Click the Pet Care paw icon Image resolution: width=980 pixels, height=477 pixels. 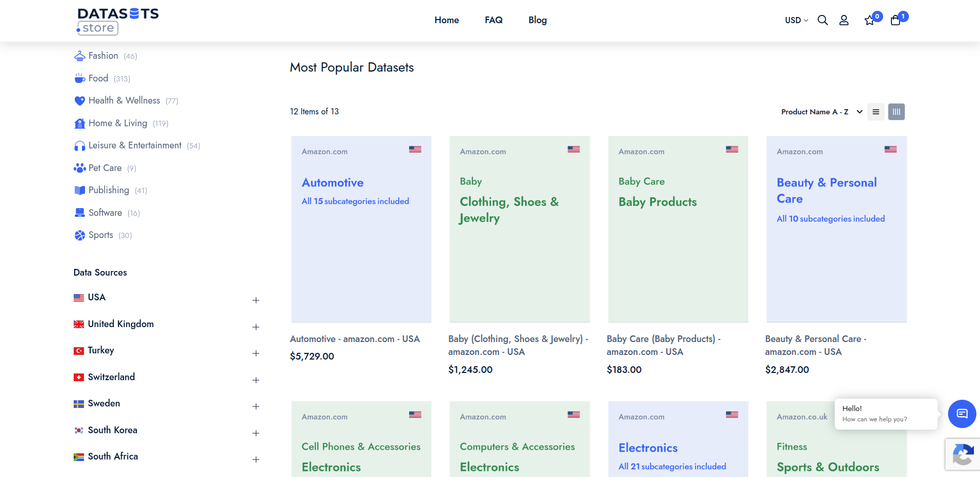(x=80, y=168)
